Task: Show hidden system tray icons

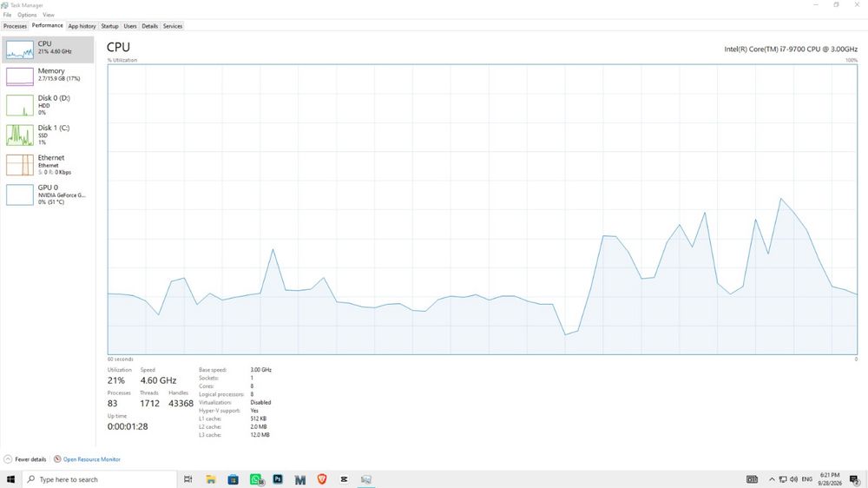Action: (x=772, y=479)
